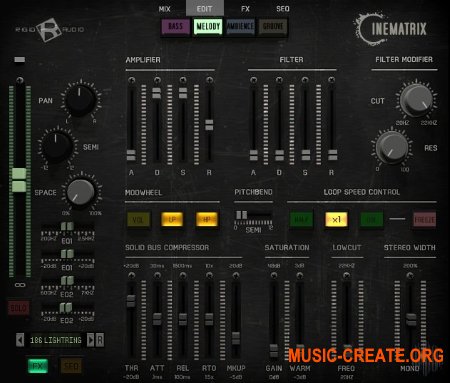Click the filter Decay slider handle
Image resolution: width=450 pixels, height=383 pixels.
point(279,155)
